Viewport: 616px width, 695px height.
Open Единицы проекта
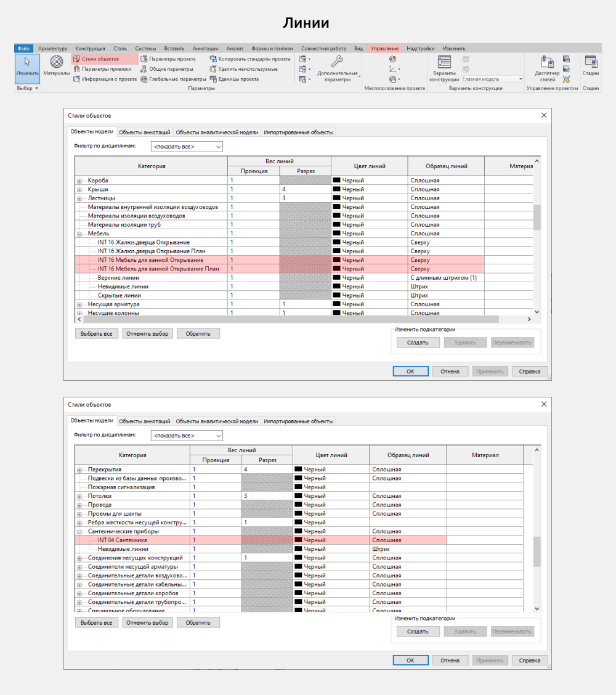(x=234, y=79)
